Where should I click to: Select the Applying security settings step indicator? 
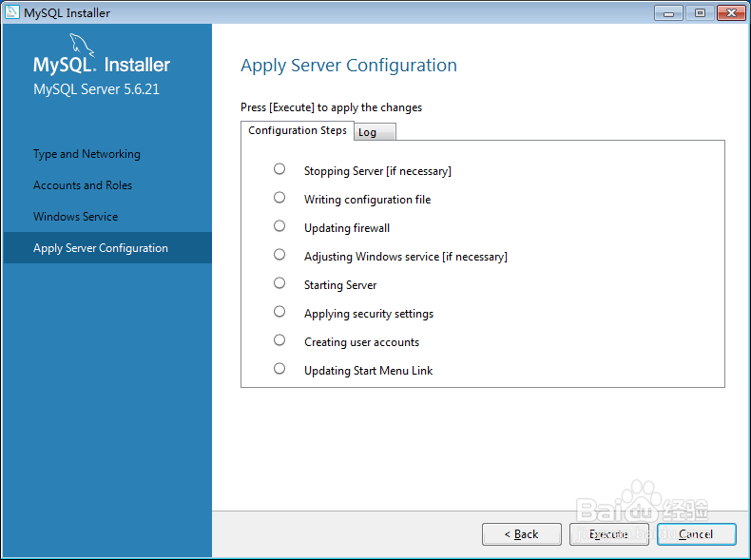tap(279, 312)
